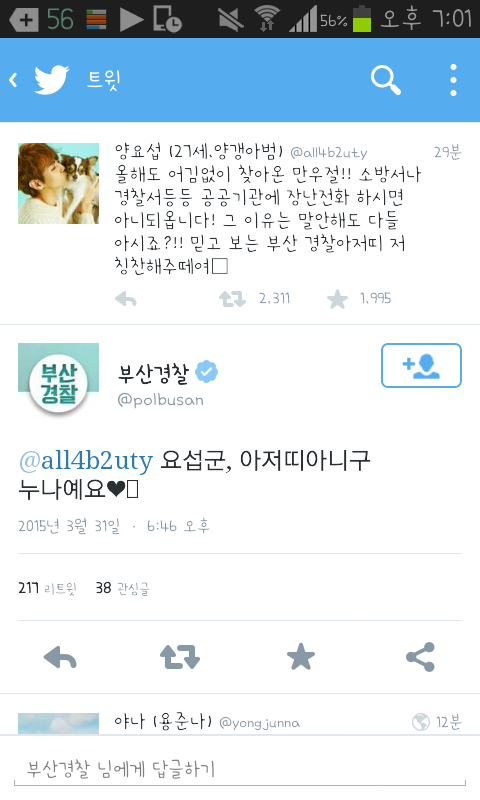Image resolution: width=480 pixels, height=800 pixels.
Task: Tap the Twitter bird logo
Action: [52, 80]
